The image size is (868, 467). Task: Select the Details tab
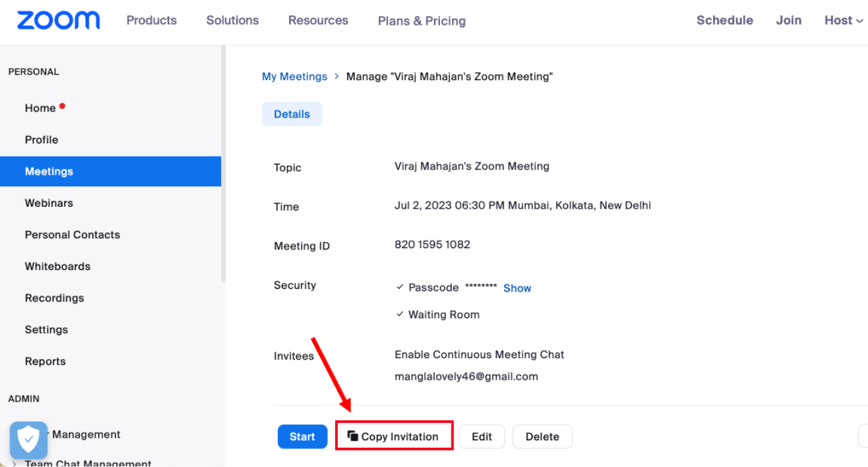coord(292,114)
